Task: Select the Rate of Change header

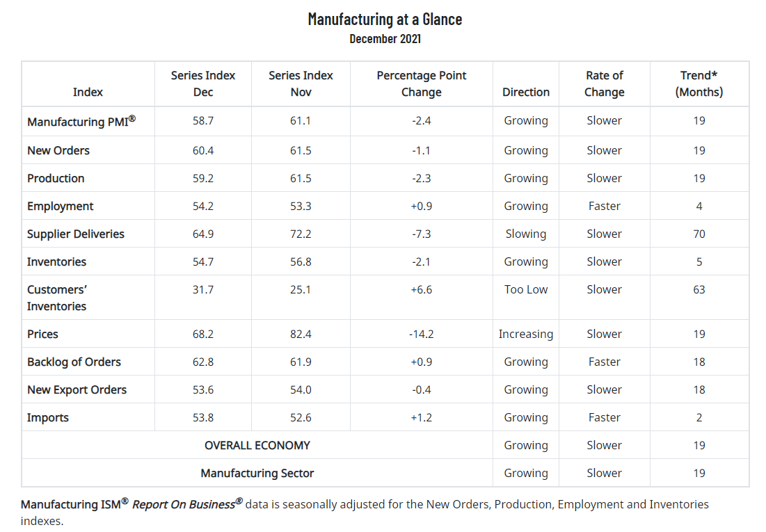Action: pos(604,83)
